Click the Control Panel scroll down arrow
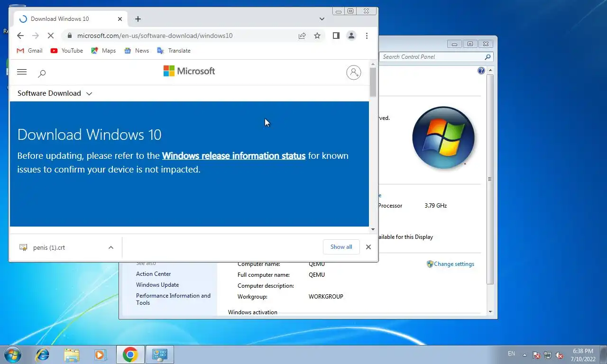 pyautogui.click(x=490, y=312)
